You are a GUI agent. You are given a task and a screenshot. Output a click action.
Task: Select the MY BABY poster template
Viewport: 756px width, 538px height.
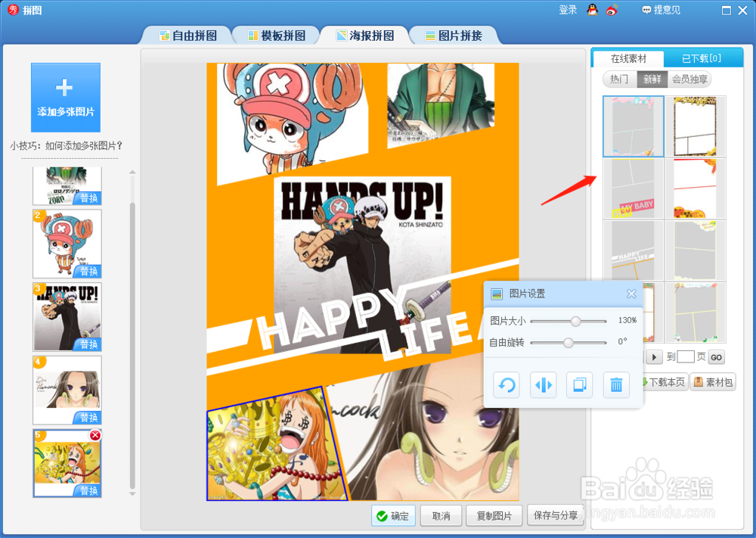pyautogui.click(x=634, y=188)
